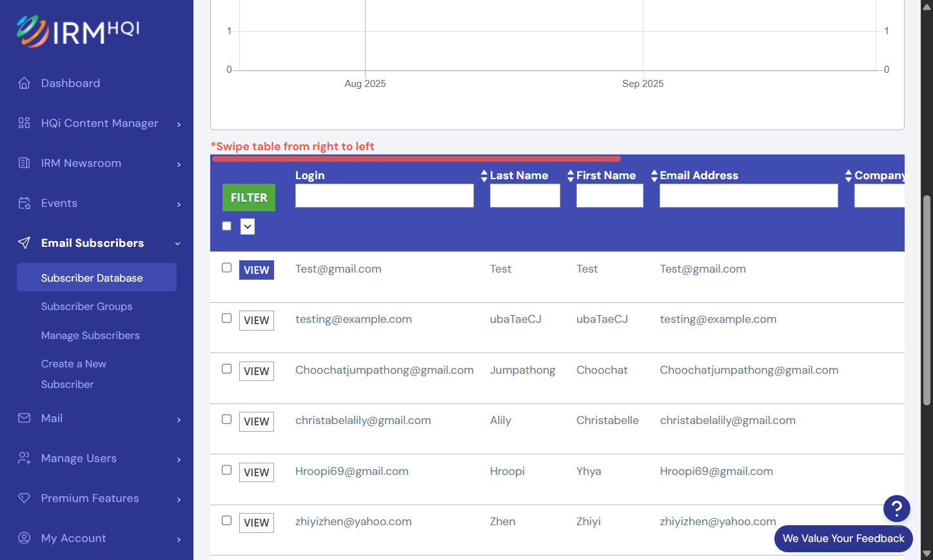933x560 pixels.
Task: Click the My Account profile icon
Action: [25, 538]
